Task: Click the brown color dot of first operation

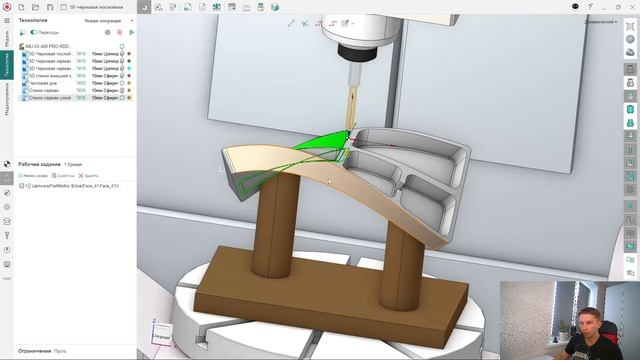Action: point(129,54)
